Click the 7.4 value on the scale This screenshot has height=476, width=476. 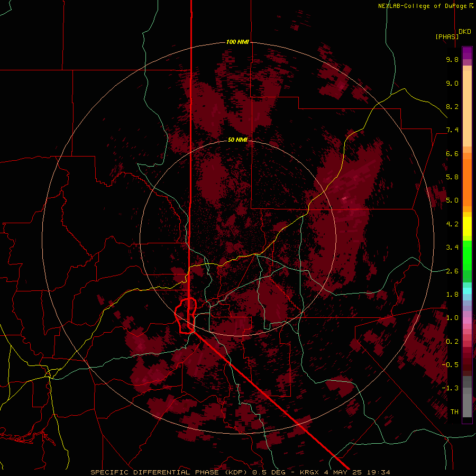pyautogui.click(x=452, y=130)
